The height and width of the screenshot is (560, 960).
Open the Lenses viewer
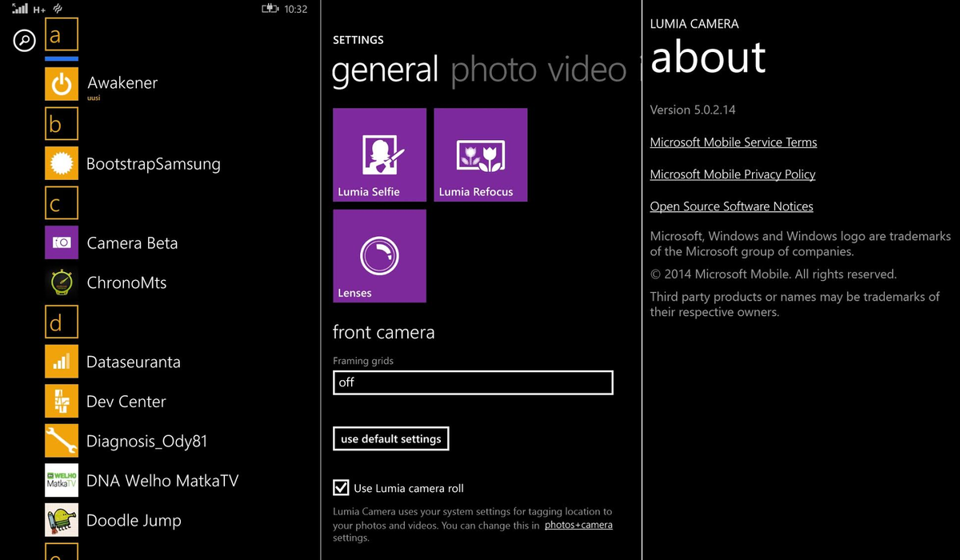coord(379,255)
